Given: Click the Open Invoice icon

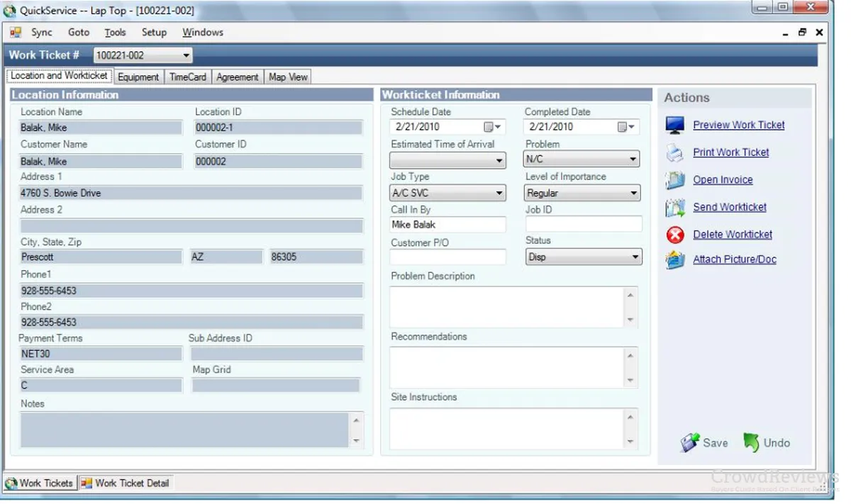Looking at the screenshot, I should coord(675,180).
